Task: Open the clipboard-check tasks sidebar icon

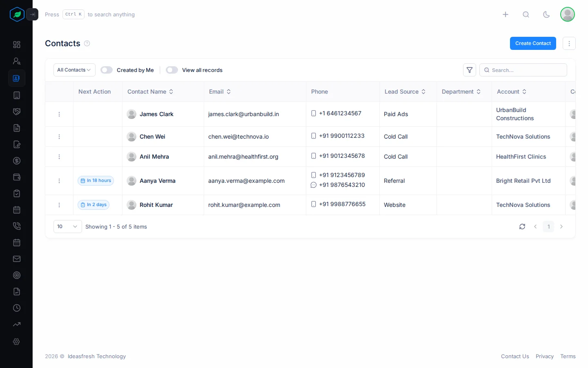Action: tap(17, 193)
